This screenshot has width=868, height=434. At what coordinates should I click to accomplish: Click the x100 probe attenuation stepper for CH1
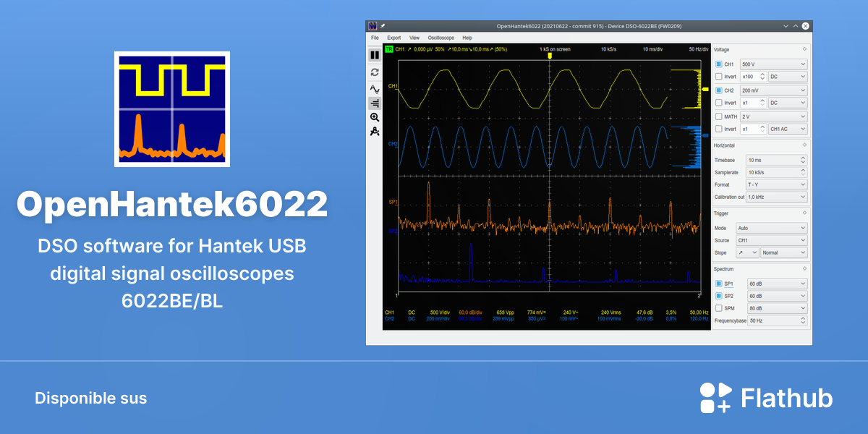753,77
